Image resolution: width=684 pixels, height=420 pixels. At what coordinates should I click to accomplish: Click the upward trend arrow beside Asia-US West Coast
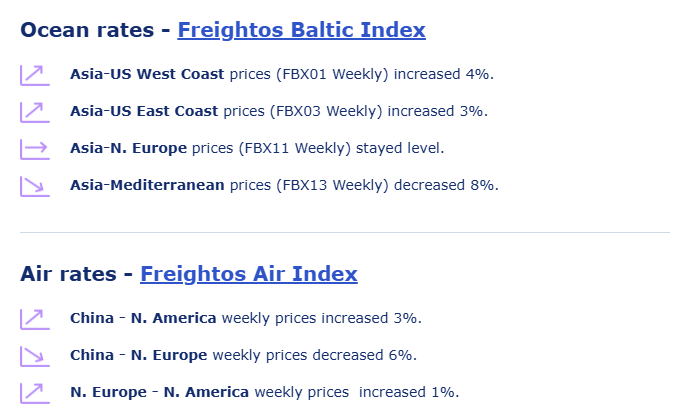(x=34, y=75)
